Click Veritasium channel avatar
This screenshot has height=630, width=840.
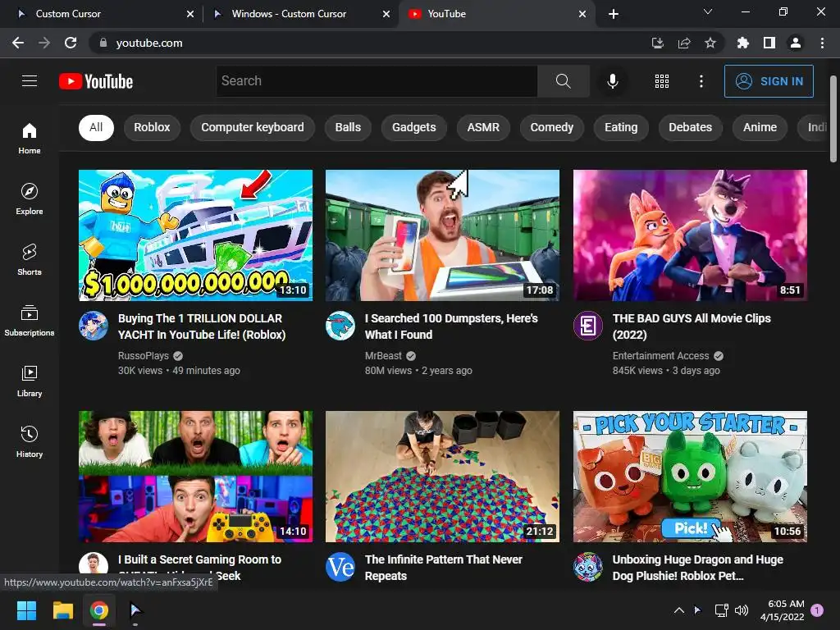click(x=340, y=567)
